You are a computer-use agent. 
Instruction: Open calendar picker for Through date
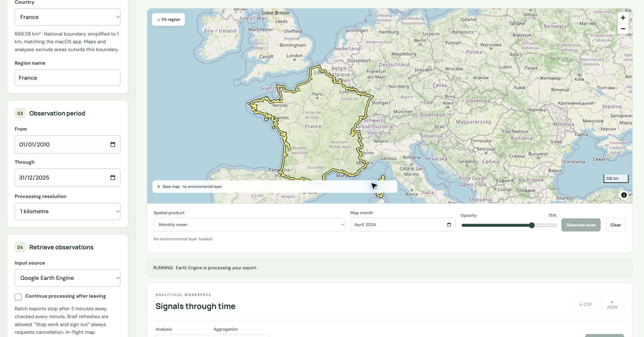click(x=113, y=178)
